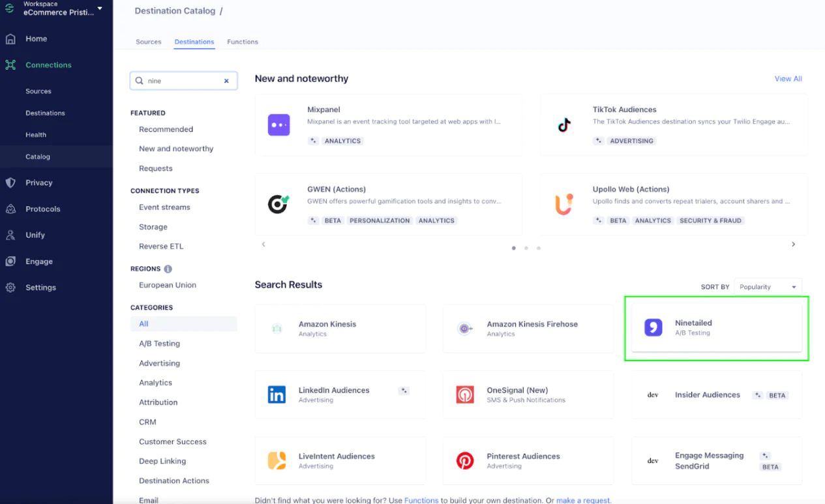Advance carousel with right chevron
This screenshot has width=825, height=504.
pyautogui.click(x=793, y=245)
